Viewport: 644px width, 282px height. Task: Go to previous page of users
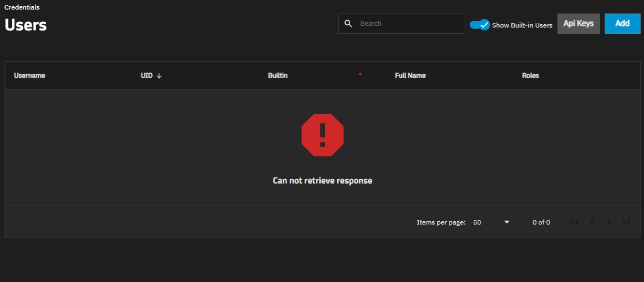click(592, 222)
